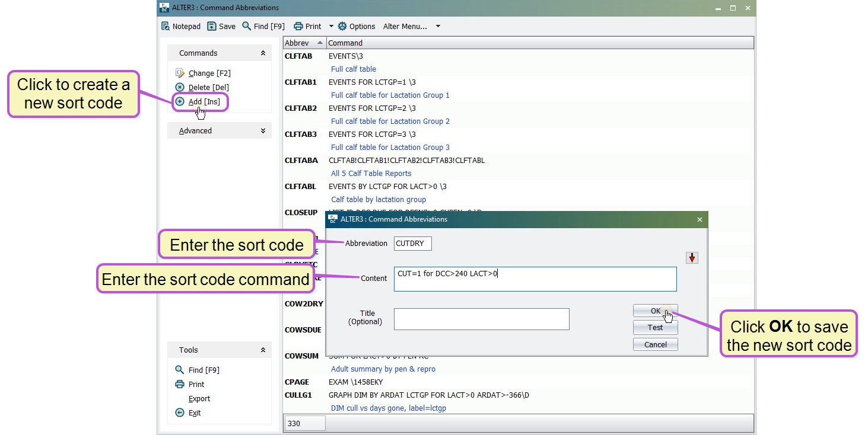Click the Change [F2] command
Image resolution: width=868 pixels, height=435 pixels.
tap(209, 73)
